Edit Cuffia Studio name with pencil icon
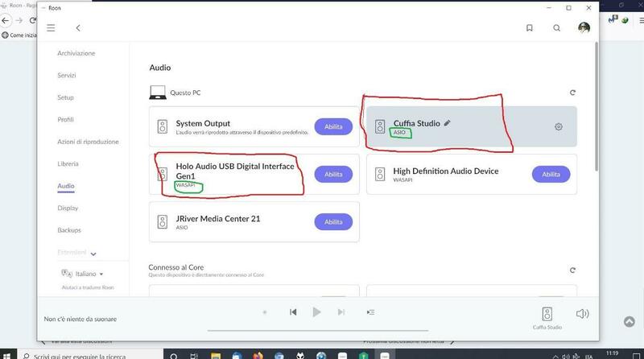The width and height of the screenshot is (644, 359). click(x=448, y=123)
